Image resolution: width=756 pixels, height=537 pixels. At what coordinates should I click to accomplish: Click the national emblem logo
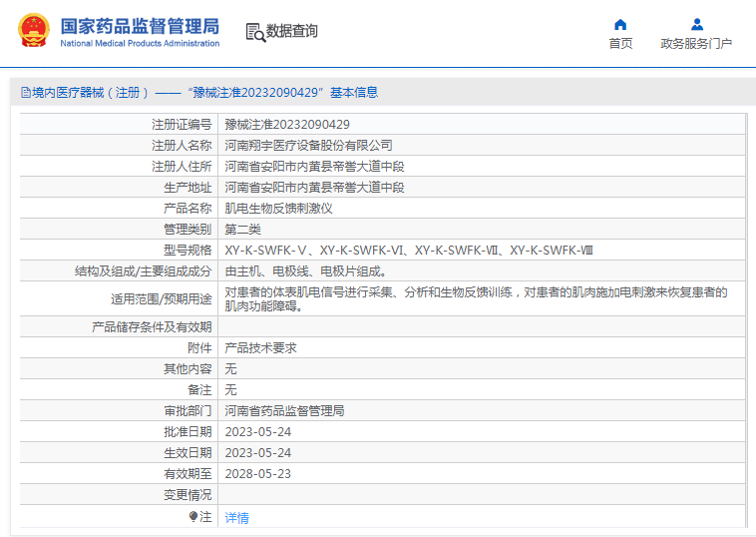click(34, 30)
